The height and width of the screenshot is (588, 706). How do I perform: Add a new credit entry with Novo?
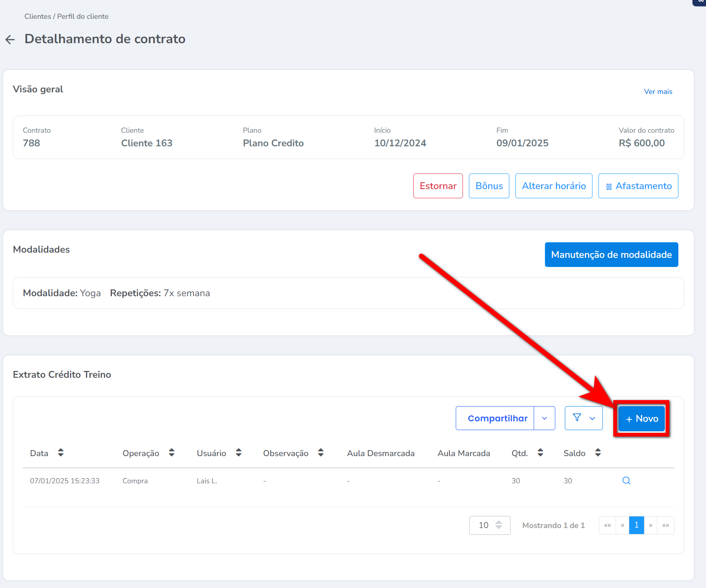click(x=642, y=419)
